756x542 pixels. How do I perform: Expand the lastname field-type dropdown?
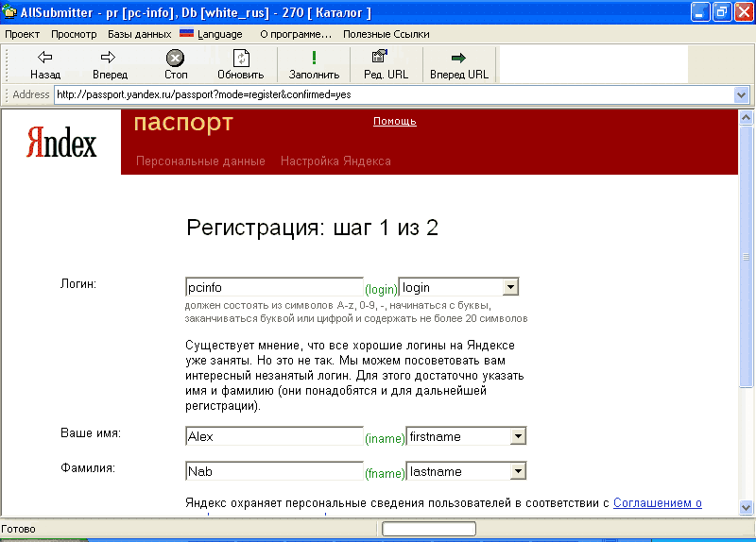coord(518,472)
